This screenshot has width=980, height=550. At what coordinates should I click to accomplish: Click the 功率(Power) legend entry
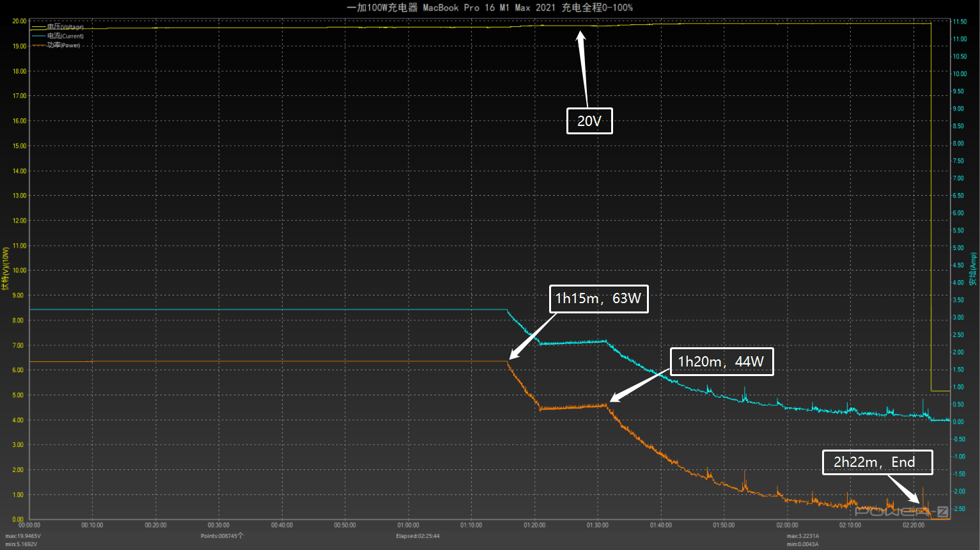coord(56,45)
